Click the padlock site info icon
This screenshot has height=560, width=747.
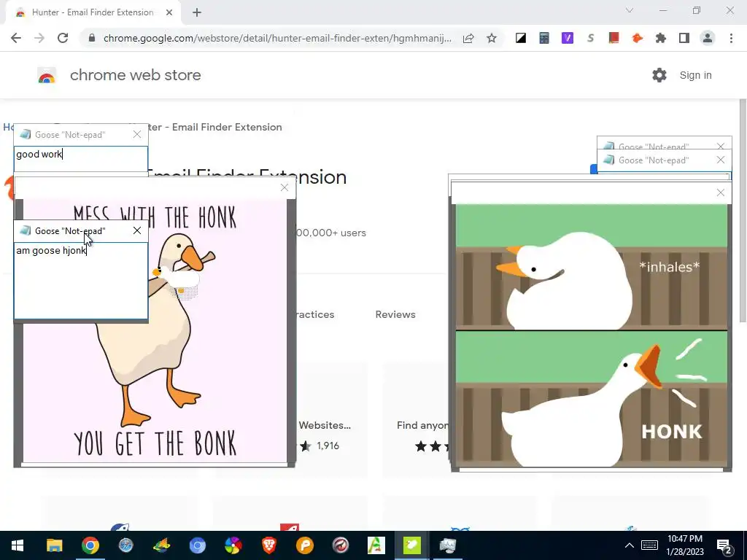[92, 38]
